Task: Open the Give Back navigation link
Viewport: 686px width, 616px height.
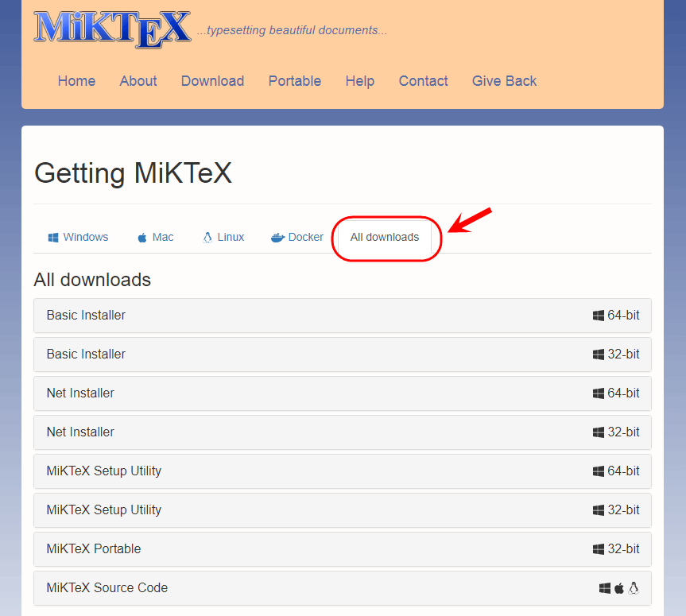Action: (505, 81)
